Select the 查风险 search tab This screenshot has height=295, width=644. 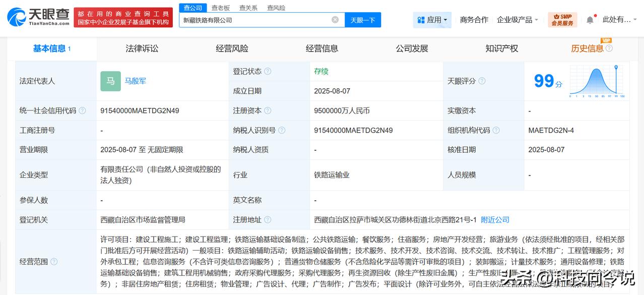(276, 8)
